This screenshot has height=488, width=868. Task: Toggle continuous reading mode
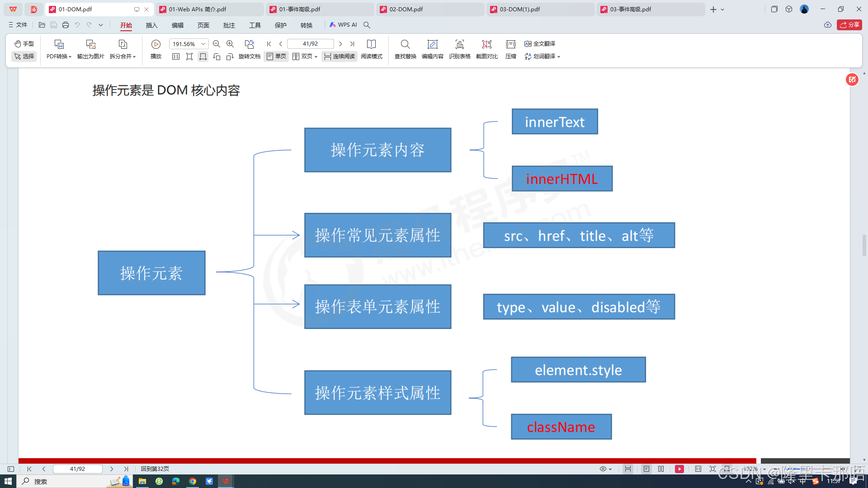pos(340,56)
